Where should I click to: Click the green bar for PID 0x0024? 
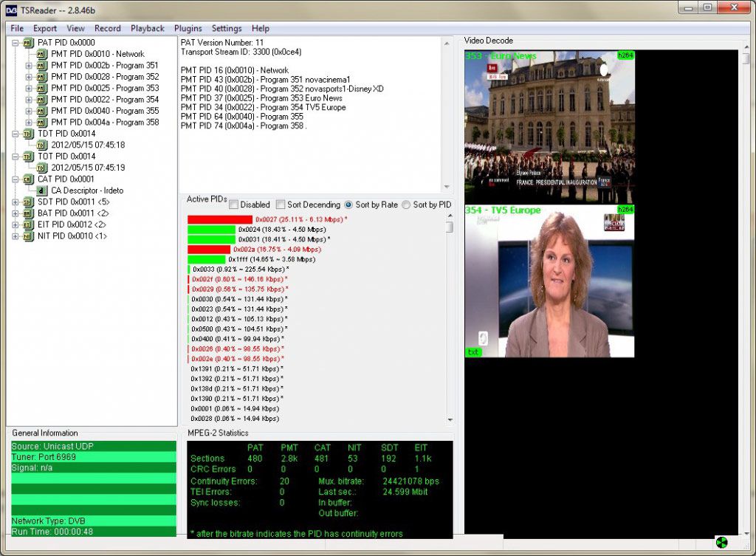point(211,230)
